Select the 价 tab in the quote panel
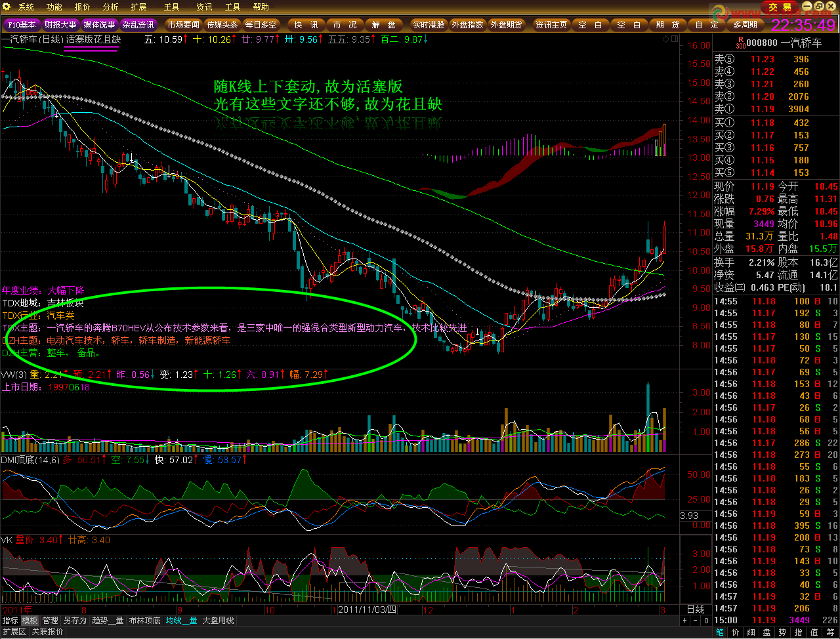The height and width of the screenshot is (639, 840). pos(735,632)
